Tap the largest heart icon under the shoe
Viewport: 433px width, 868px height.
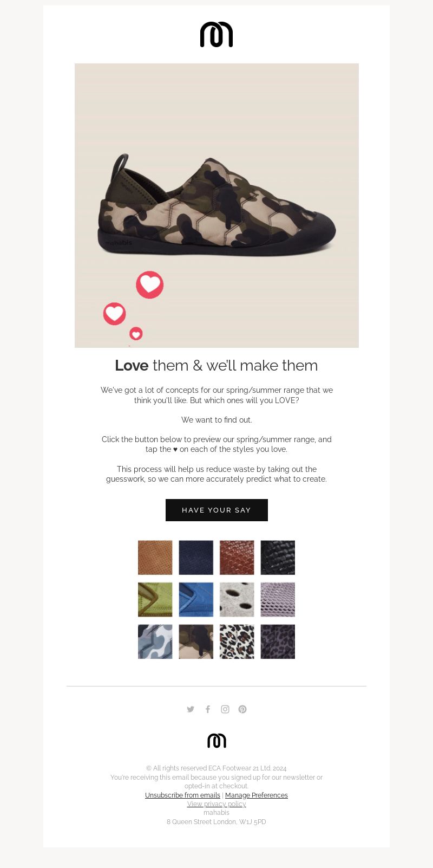click(150, 284)
